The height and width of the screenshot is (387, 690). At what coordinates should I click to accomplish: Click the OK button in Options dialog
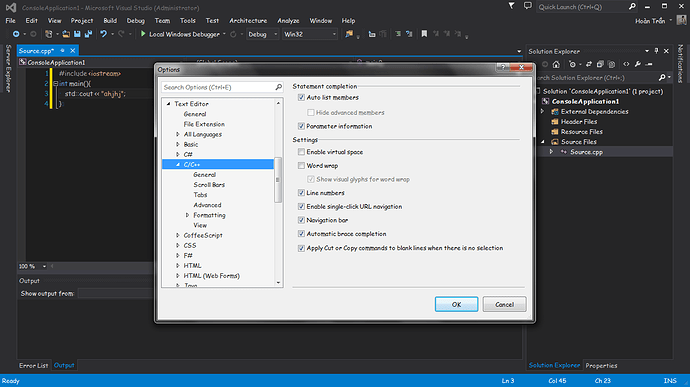[x=456, y=304]
